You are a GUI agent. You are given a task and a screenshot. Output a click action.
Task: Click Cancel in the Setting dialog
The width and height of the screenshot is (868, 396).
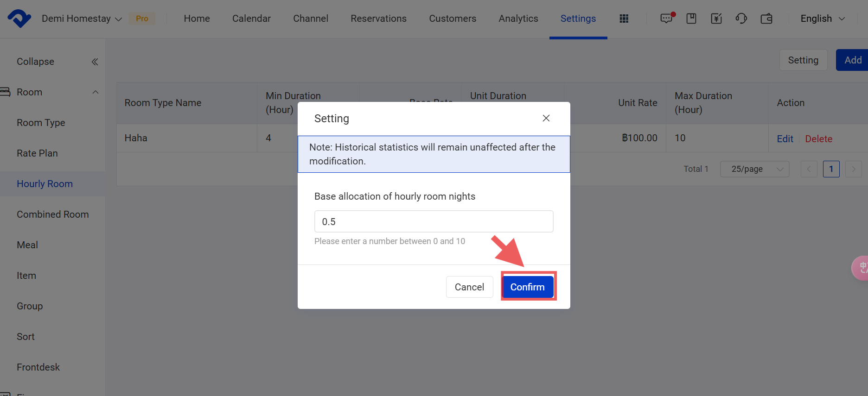(x=469, y=287)
